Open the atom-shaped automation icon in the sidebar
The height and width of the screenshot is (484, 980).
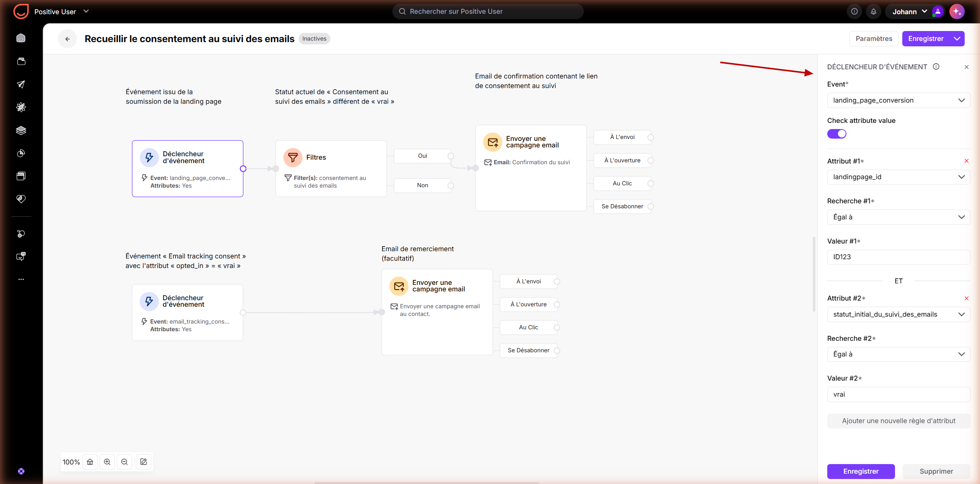tap(21, 107)
